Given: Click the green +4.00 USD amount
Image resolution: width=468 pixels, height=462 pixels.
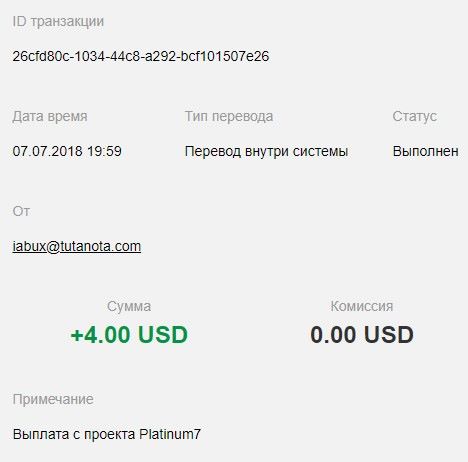Looking at the screenshot, I should tap(129, 335).
